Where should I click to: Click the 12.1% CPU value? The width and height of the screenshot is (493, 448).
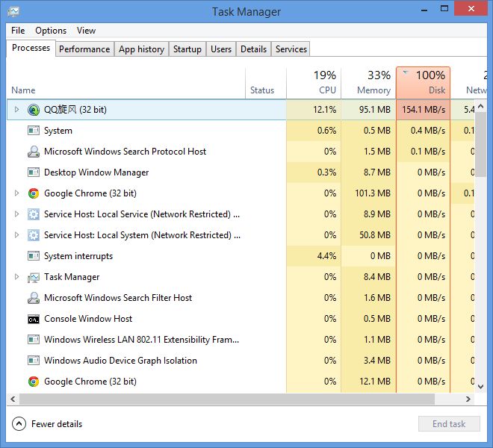pyautogui.click(x=324, y=110)
